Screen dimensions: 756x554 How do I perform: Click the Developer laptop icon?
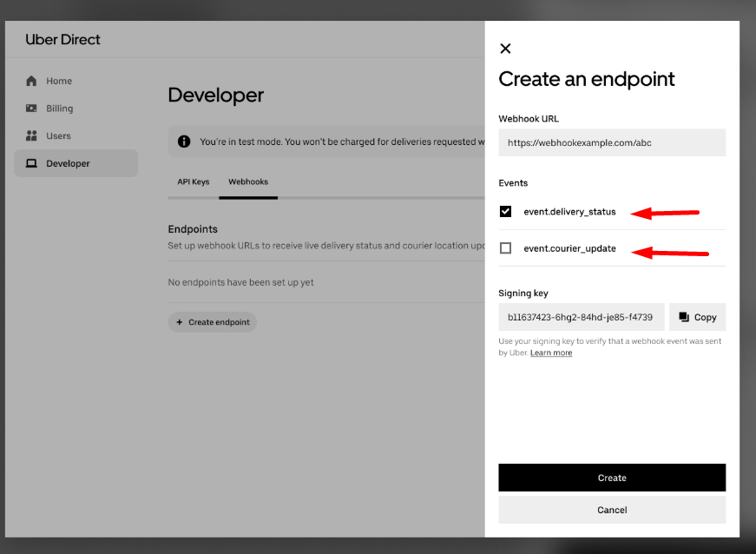[31, 163]
